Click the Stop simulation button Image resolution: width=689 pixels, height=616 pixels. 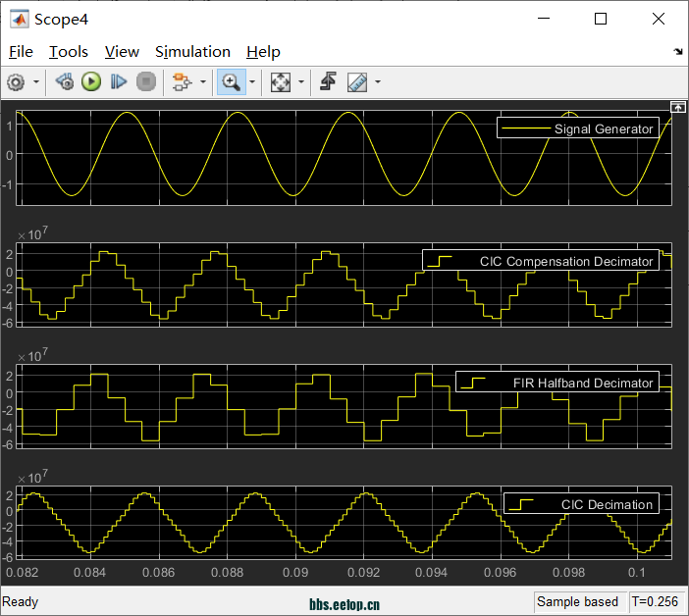pyautogui.click(x=146, y=81)
